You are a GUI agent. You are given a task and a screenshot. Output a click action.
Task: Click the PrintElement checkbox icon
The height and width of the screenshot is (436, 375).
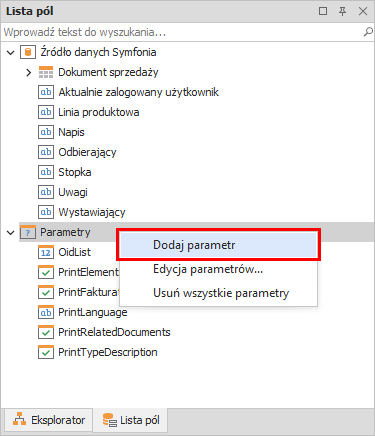coord(46,272)
